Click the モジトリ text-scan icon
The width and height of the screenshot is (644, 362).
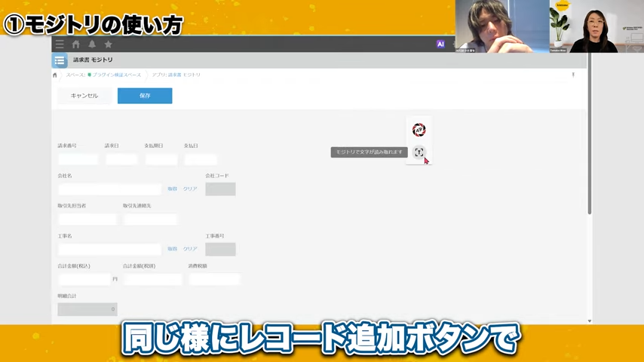419,152
